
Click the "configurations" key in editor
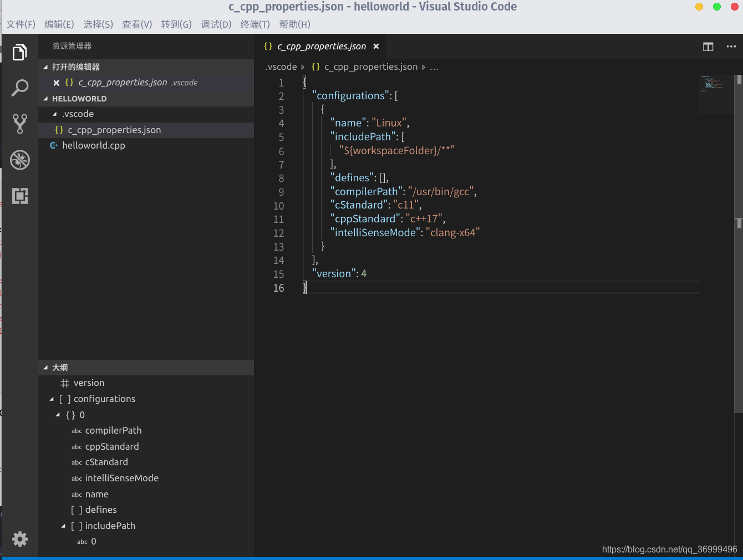(351, 95)
